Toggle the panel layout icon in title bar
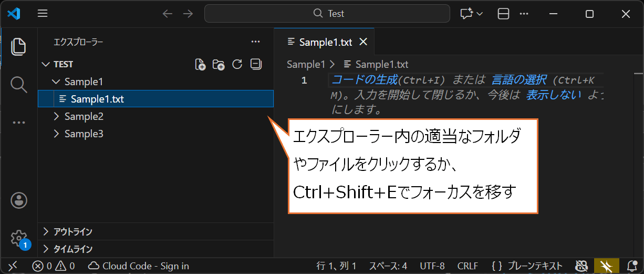644x274 pixels. click(503, 14)
